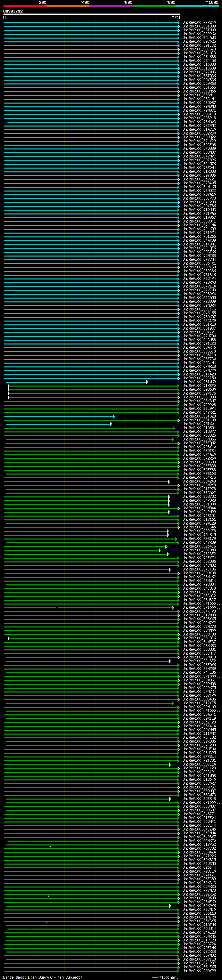
Task: Select the UniRef100_C6NU66 label
Action: click(199, 439)
